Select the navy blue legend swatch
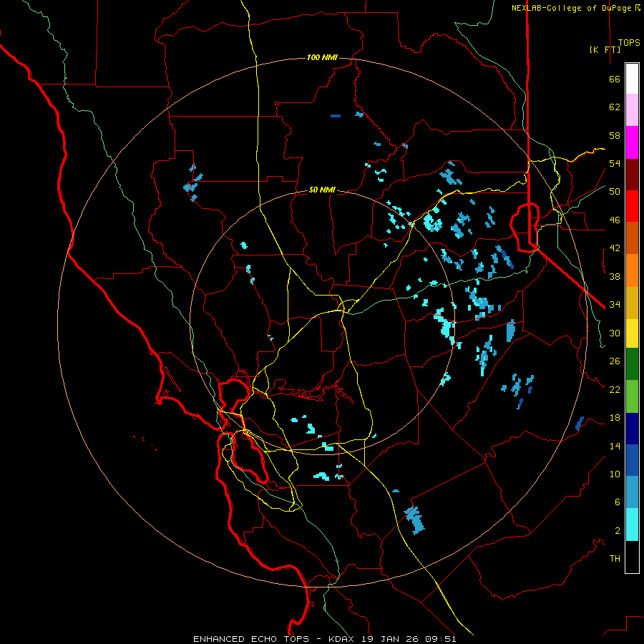 pos(632,429)
